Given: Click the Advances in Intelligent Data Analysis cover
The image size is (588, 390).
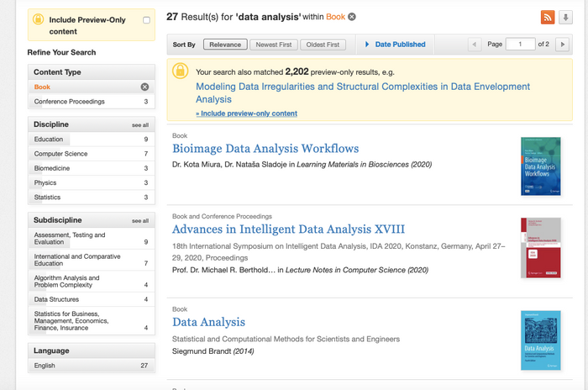Looking at the screenshot, I should pyautogui.click(x=540, y=248).
